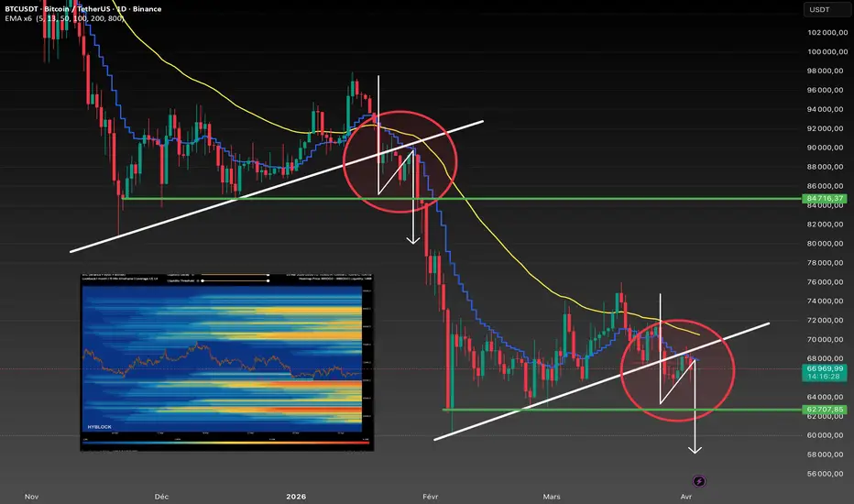Click the Févr date label
This screenshot has width=854, height=504.
tap(431, 497)
